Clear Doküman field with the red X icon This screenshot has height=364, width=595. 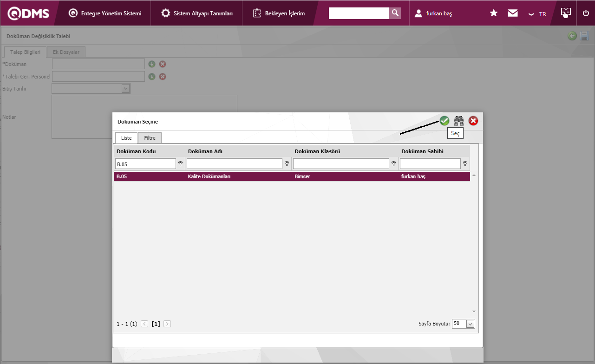tap(163, 64)
